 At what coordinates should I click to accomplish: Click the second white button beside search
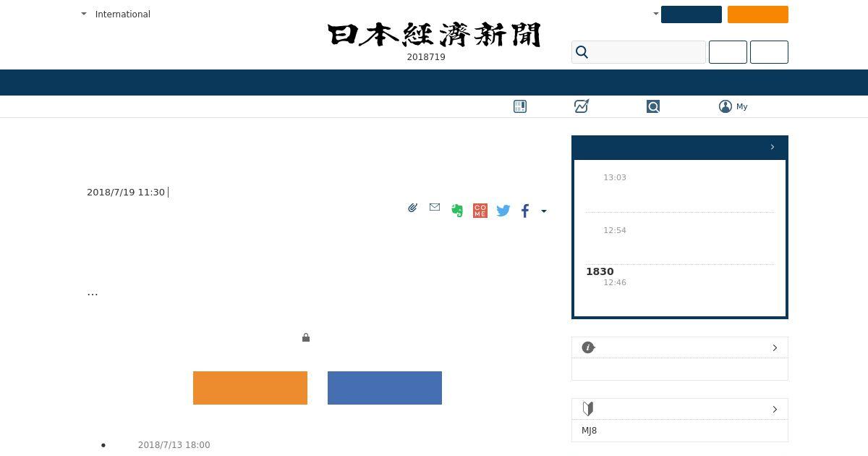click(x=769, y=52)
